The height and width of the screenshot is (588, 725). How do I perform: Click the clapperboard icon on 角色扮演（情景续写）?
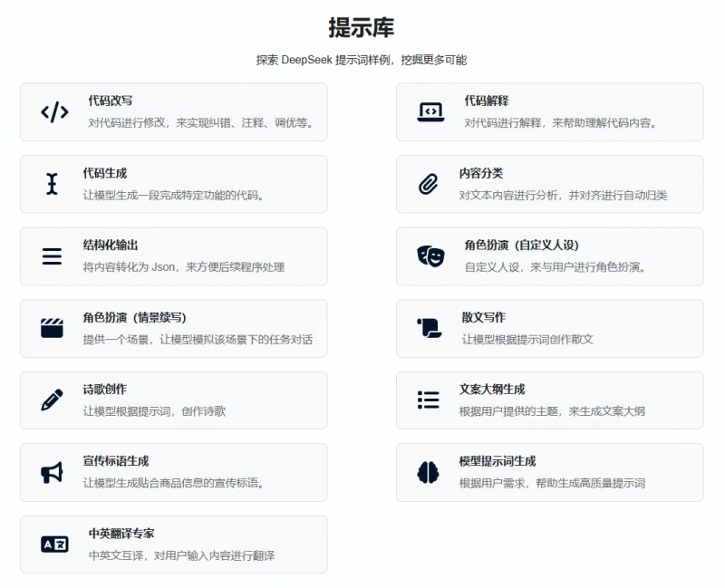point(53,328)
